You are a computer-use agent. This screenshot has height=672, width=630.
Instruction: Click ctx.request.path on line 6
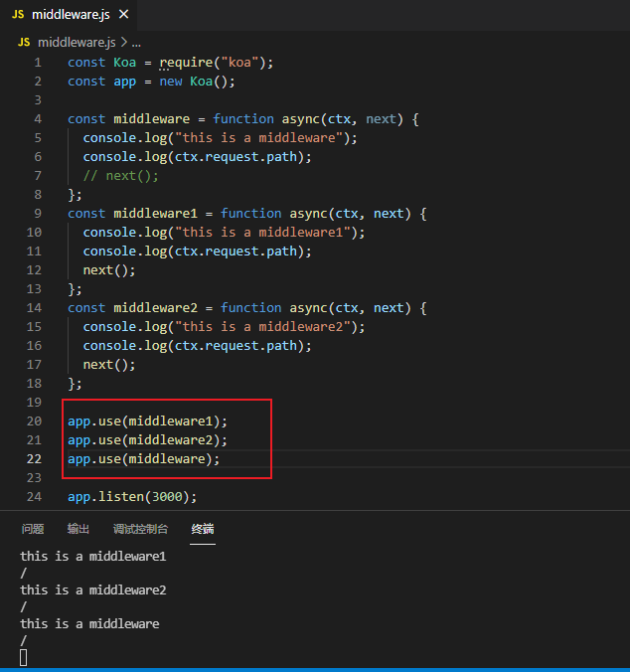(236, 157)
